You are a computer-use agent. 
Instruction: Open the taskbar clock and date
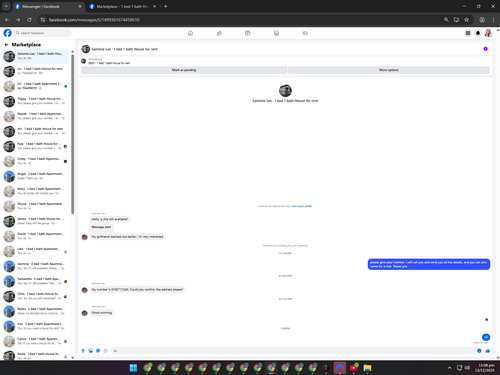click(486, 368)
